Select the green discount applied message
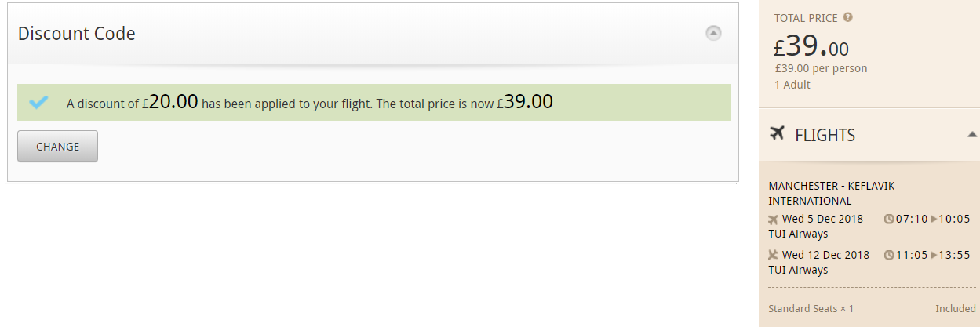The width and height of the screenshot is (980, 327). [x=374, y=102]
